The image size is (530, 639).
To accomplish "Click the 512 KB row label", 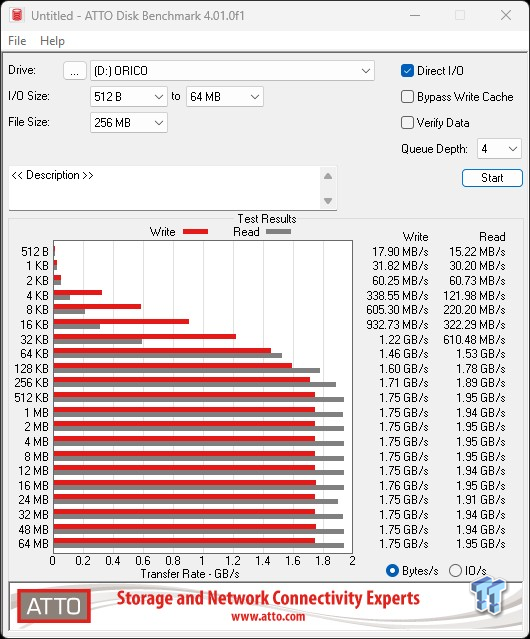I will click(x=31, y=398).
